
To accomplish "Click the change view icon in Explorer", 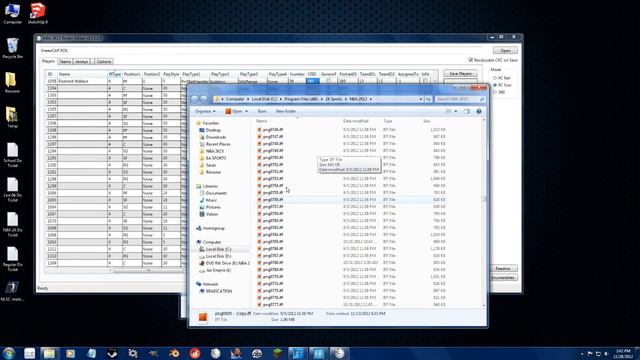I will 448,111.
